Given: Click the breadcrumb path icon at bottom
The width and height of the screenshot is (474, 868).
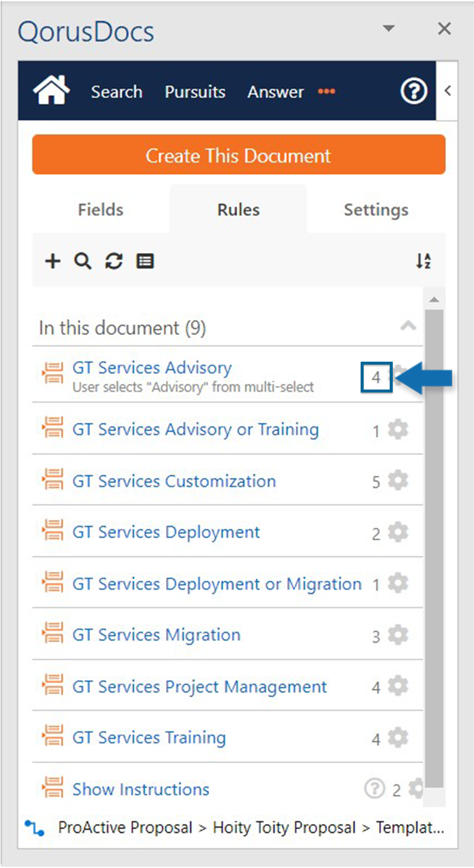Looking at the screenshot, I should pos(35,828).
